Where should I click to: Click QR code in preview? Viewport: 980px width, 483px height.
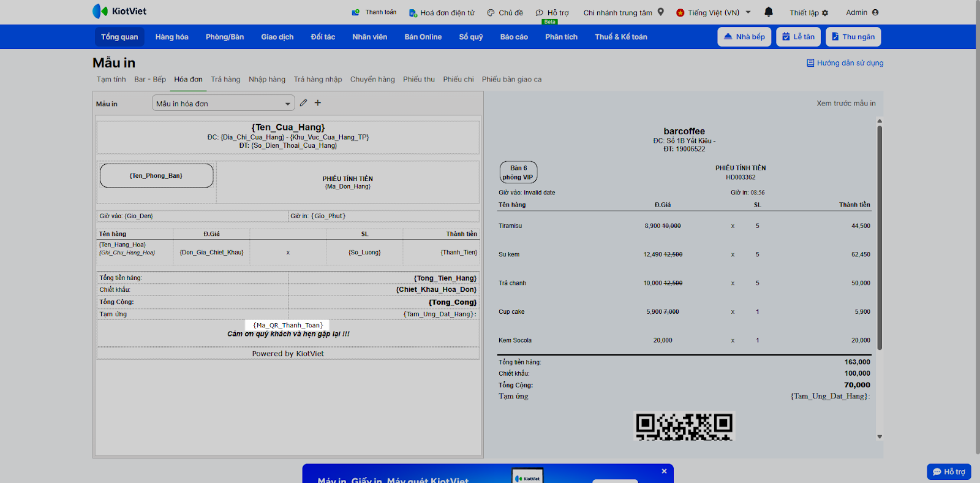click(x=684, y=427)
